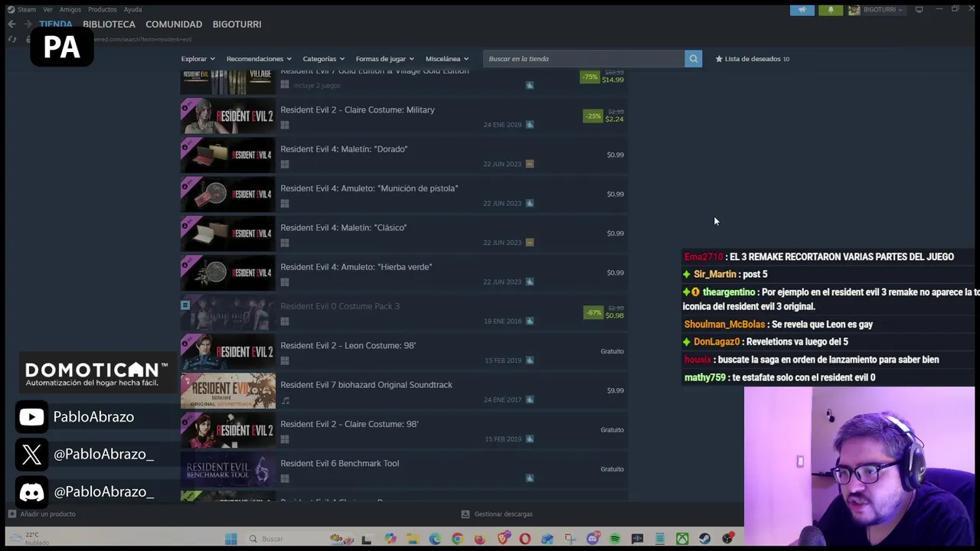Image resolution: width=980 pixels, height=551 pixels.
Task: Open Spotify from the taskbar
Action: 615,539
